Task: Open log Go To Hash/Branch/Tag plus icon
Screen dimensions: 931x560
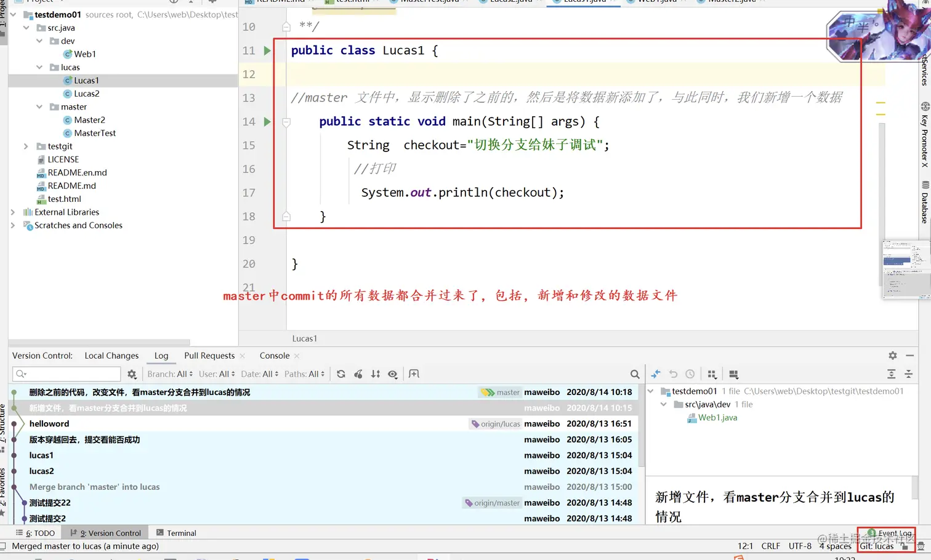Action: coord(414,374)
